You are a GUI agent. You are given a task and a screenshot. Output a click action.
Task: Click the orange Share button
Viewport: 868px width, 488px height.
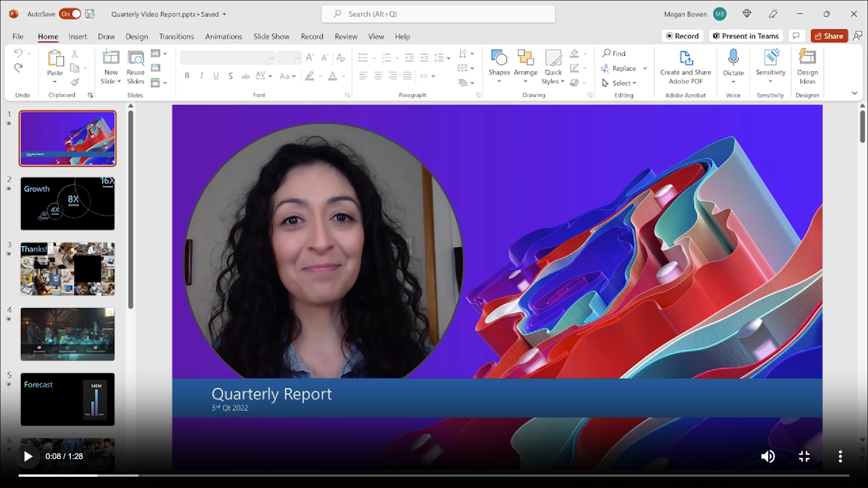[829, 36]
